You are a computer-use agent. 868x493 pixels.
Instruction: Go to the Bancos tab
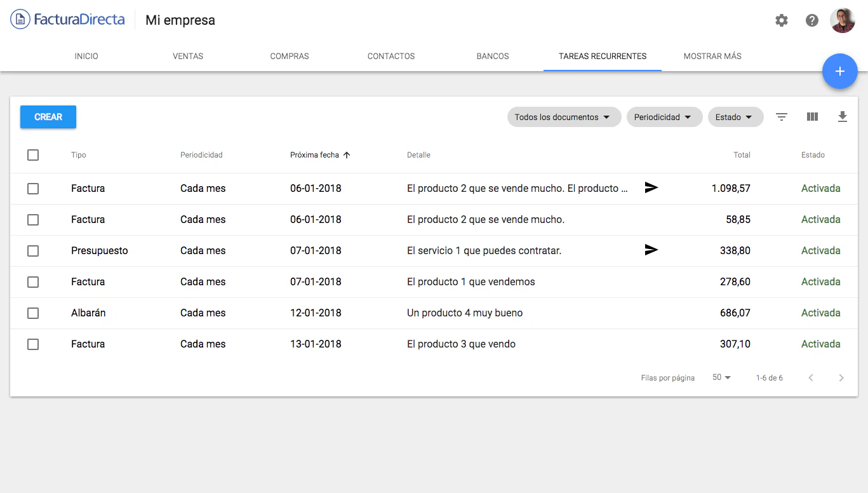493,56
